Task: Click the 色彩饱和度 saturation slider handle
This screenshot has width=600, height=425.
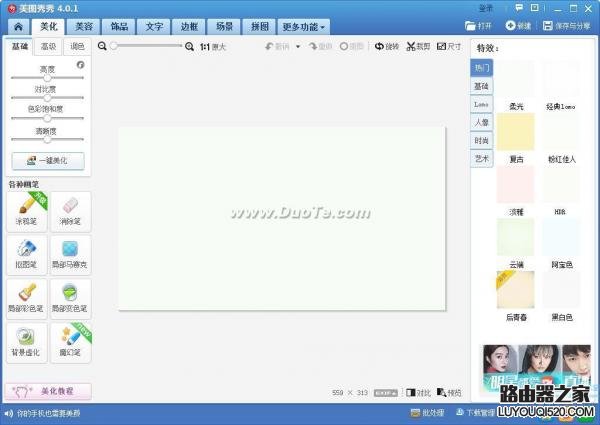Action: [x=47, y=118]
